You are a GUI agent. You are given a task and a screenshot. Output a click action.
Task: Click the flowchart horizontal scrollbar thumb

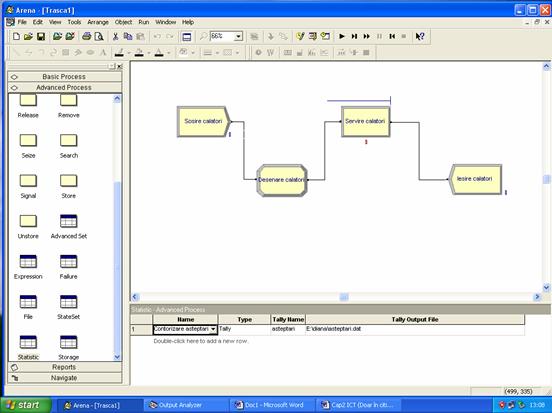(344, 297)
